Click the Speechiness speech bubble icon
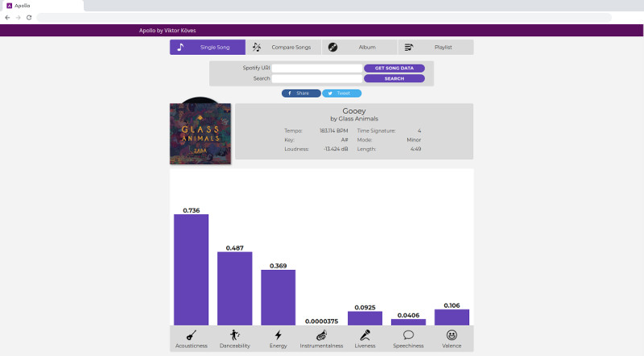The image size is (644, 356). [x=408, y=335]
